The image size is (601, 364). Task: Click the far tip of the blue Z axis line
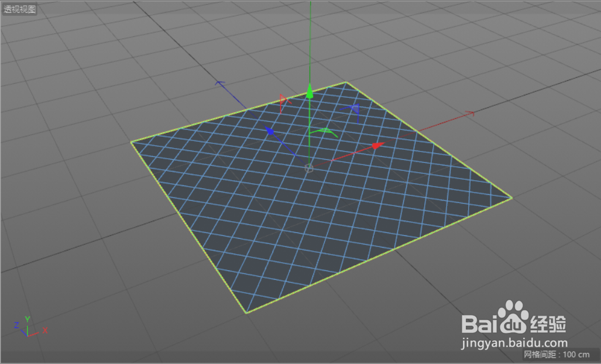(219, 83)
